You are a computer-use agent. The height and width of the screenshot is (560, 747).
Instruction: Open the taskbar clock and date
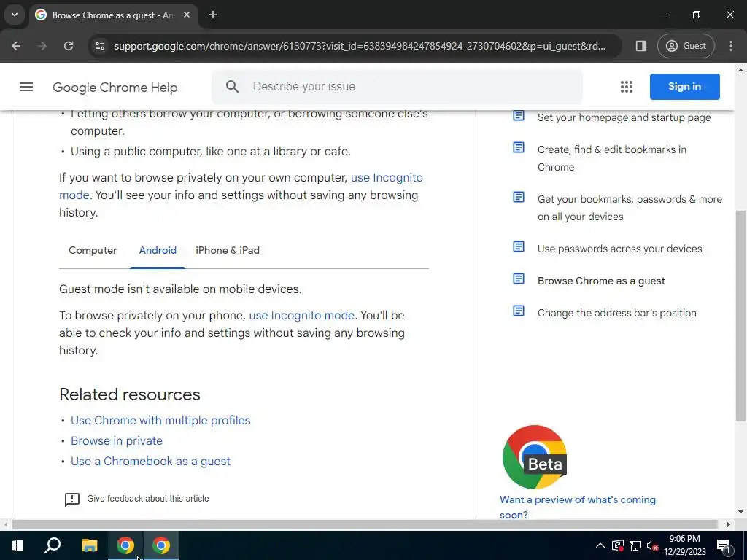click(685, 545)
